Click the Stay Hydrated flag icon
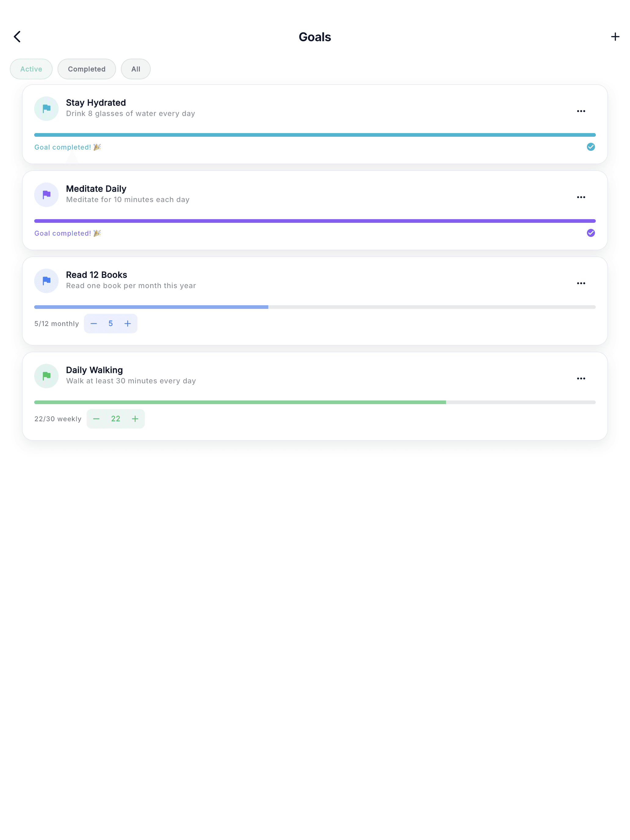This screenshot has height=840, width=630. pos(46,109)
